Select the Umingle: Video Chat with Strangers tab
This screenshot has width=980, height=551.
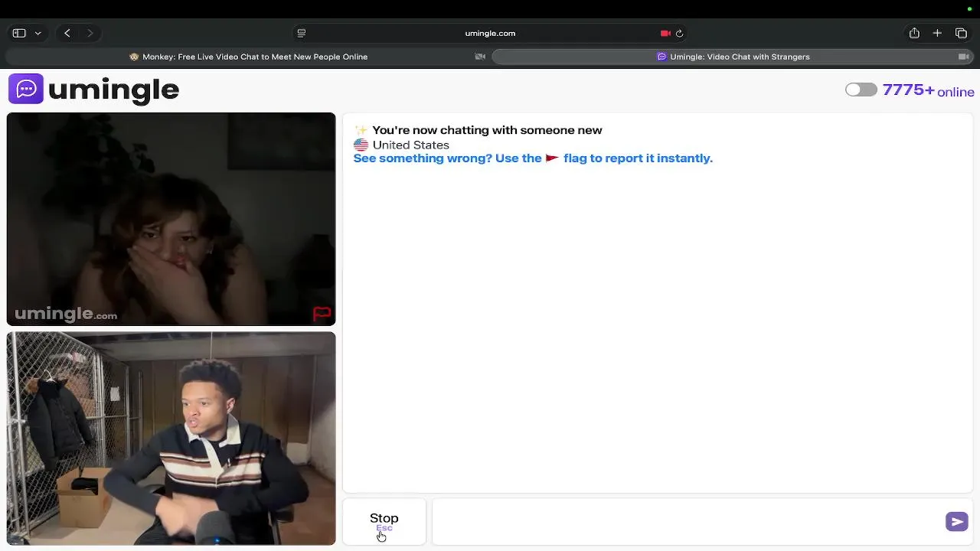pos(733,57)
